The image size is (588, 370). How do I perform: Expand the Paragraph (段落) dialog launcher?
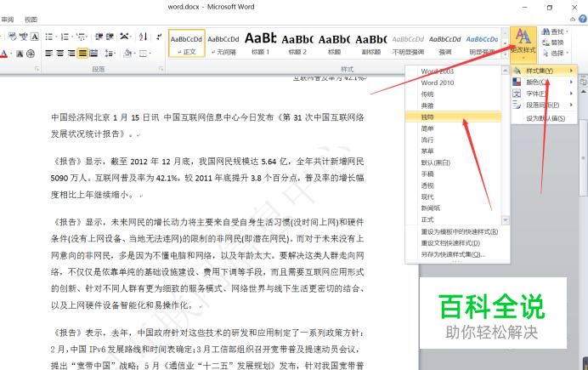click(161, 69)
